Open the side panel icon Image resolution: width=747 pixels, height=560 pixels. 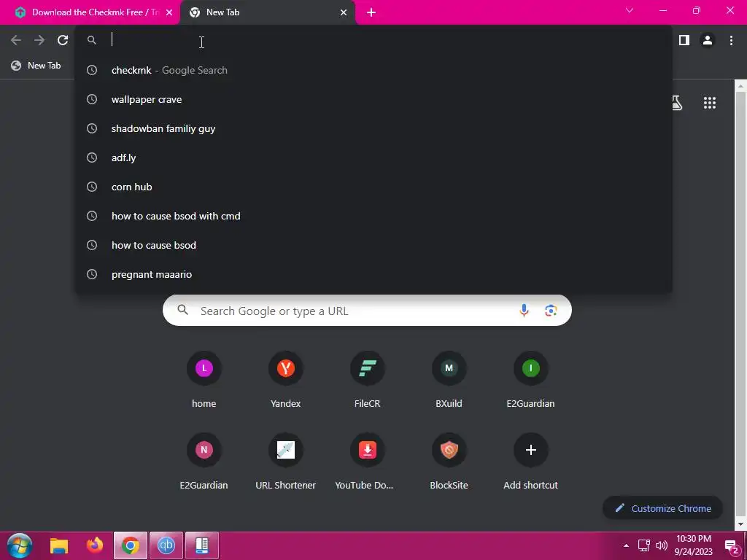point(684,40)
